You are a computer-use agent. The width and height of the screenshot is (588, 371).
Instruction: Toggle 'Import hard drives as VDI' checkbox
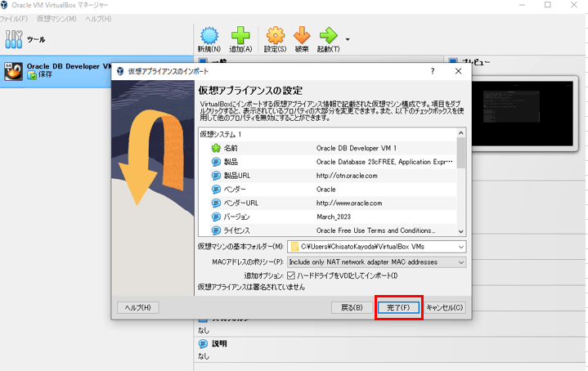(x=291, y=276)
